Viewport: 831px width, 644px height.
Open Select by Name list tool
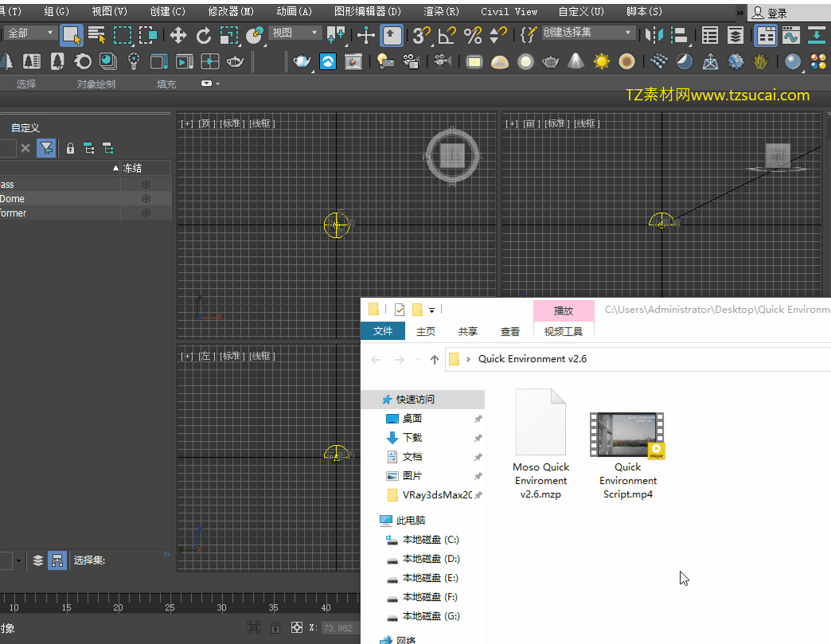96,35
